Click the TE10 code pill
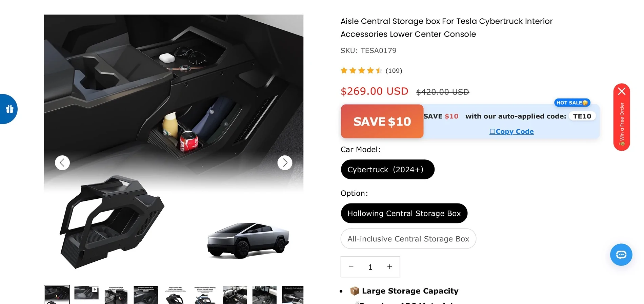 tap(582, 116)
